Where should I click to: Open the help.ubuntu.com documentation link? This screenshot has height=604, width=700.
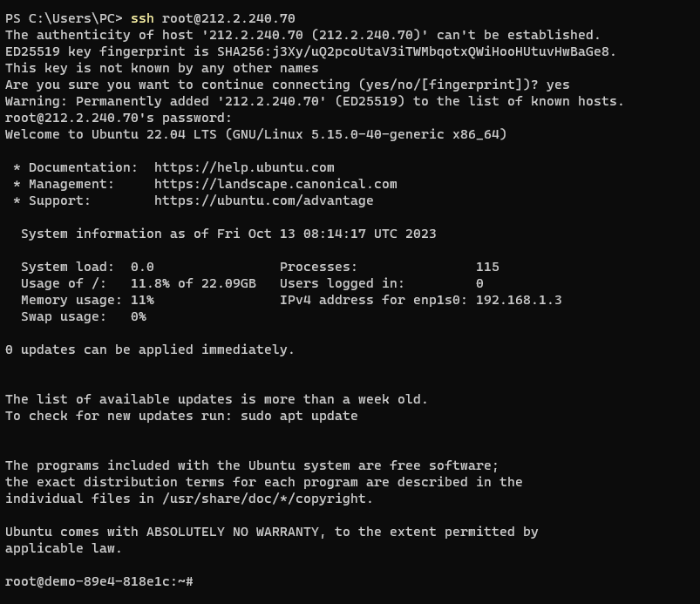pyautogui.click(x=244, y=167)
